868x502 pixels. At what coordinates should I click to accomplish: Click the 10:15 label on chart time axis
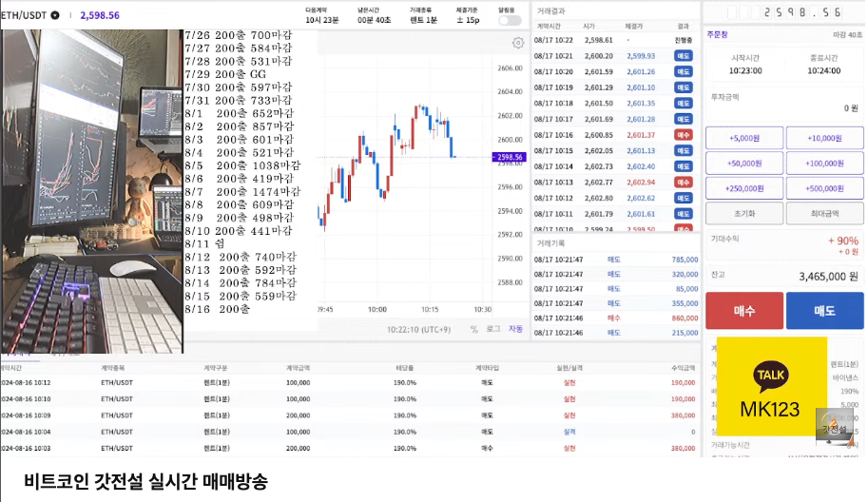pos(430,309)
